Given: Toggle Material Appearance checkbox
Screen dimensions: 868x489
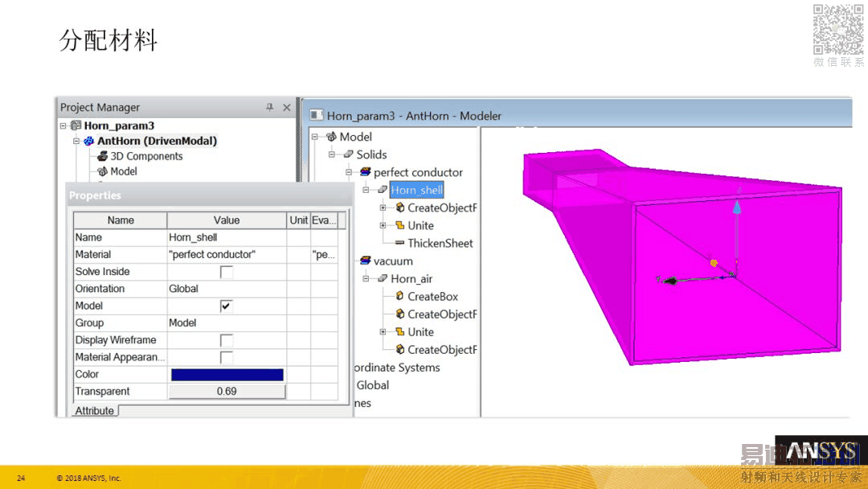Looking at the screenshot, I should [227, 358].
